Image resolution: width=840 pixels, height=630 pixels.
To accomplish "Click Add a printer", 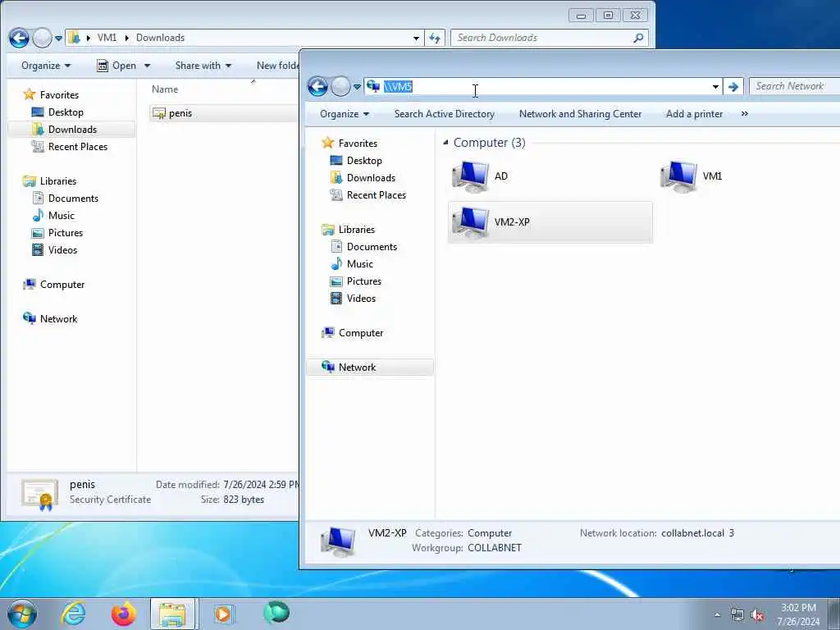I will click(x=694, y=114).
